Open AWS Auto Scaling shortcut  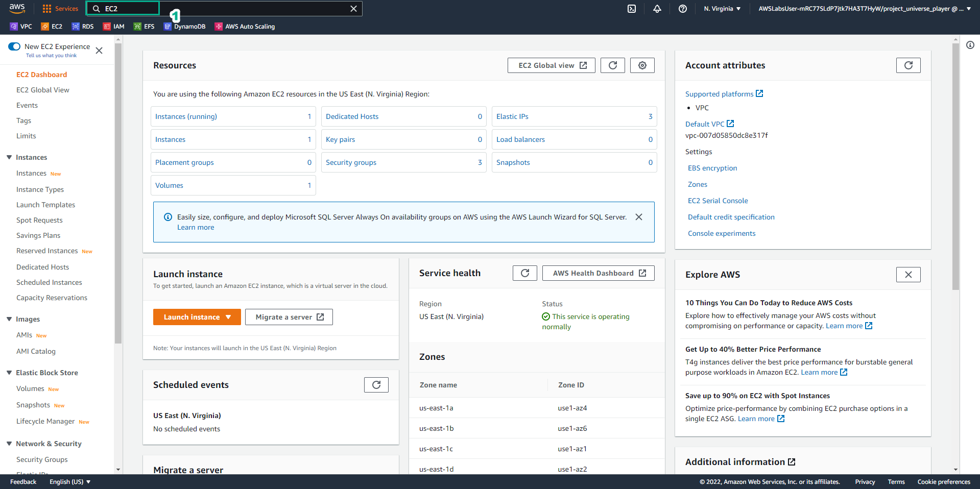click(245, 27)
